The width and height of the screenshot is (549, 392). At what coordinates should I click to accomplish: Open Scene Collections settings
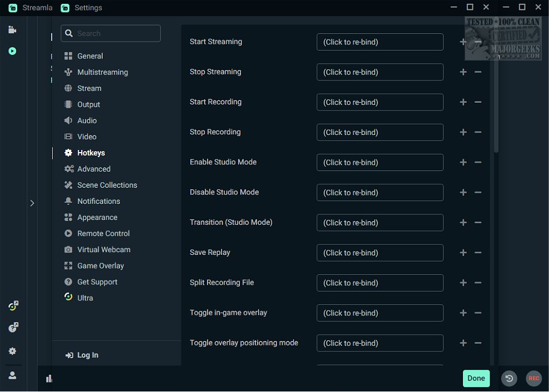[x=107, y=185]
